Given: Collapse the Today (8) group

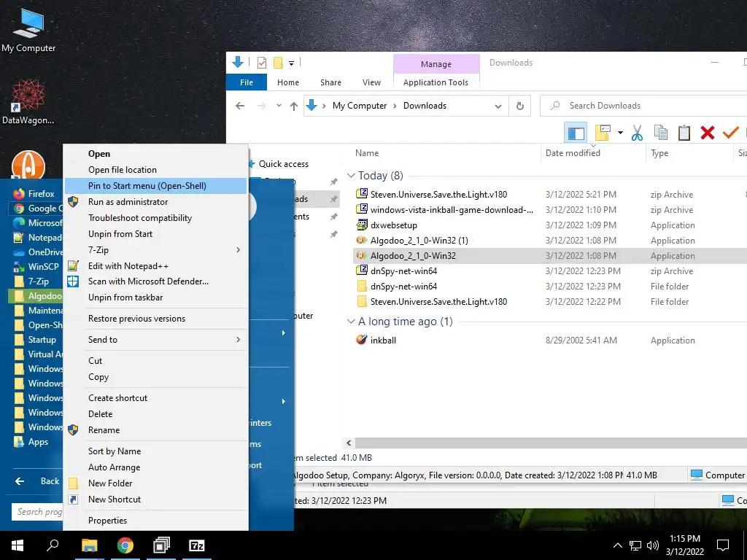Looking at the screenshot, I should click(352, 176).
